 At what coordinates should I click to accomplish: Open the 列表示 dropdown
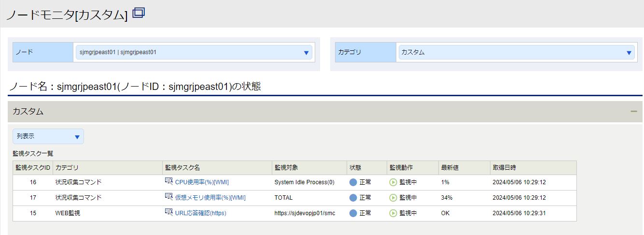click(48, 136)
